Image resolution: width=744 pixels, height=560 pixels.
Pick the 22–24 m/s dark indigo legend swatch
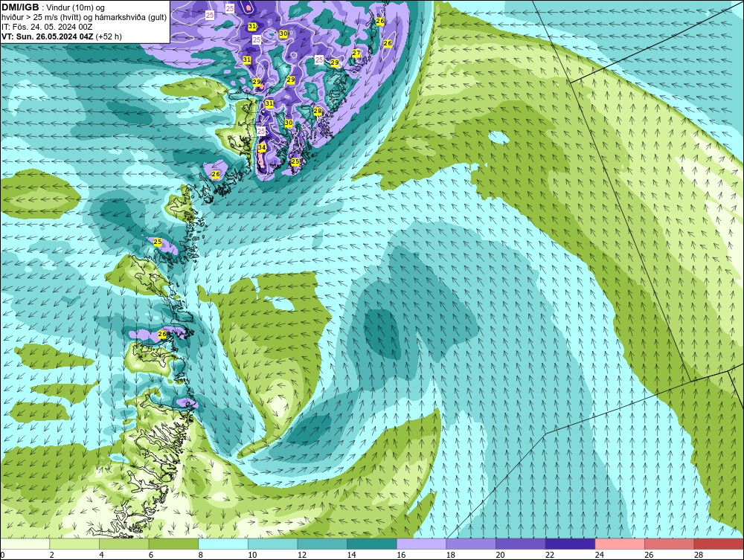[570, 544]
